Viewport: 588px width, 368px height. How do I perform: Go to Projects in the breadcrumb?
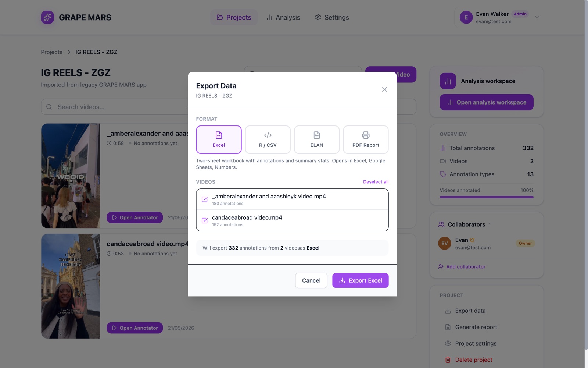[51, 52]
